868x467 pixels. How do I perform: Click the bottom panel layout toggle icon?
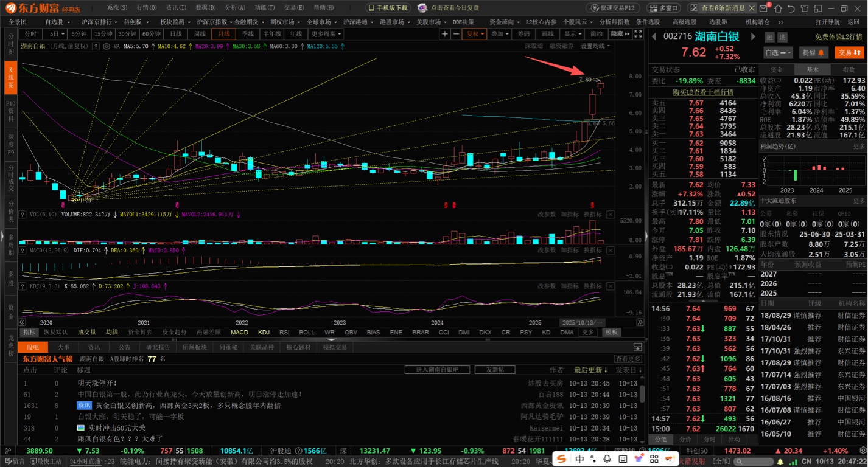pyautogui.click(x=637, y=347)
